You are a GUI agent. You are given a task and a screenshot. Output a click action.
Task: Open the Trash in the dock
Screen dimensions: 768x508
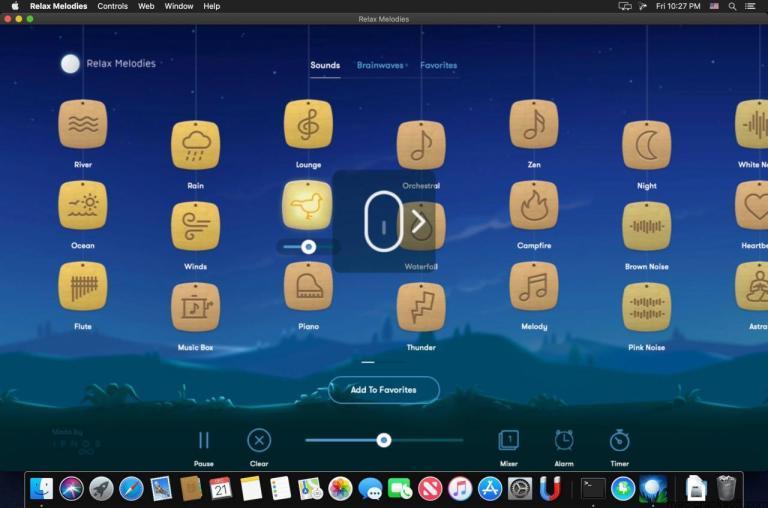pos(726,488)
